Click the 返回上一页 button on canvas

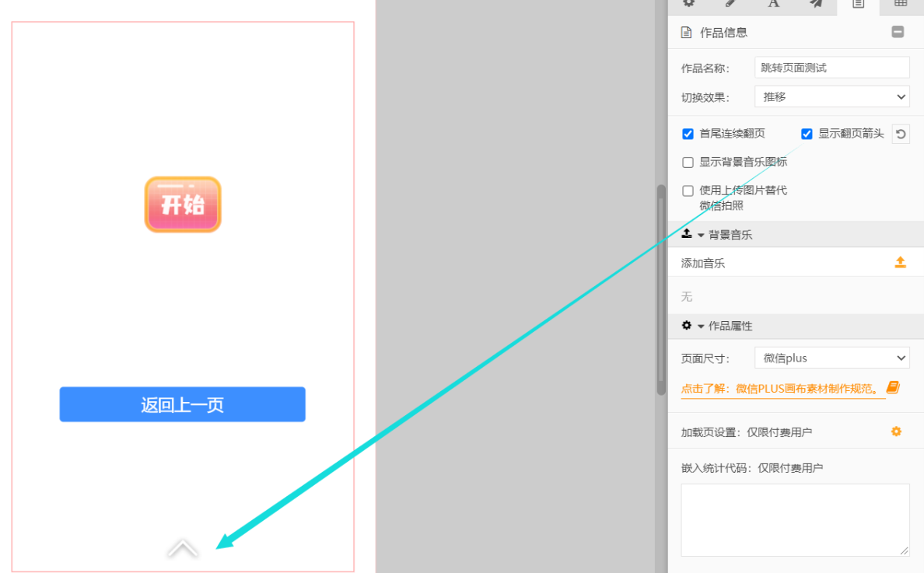(182, 404)
